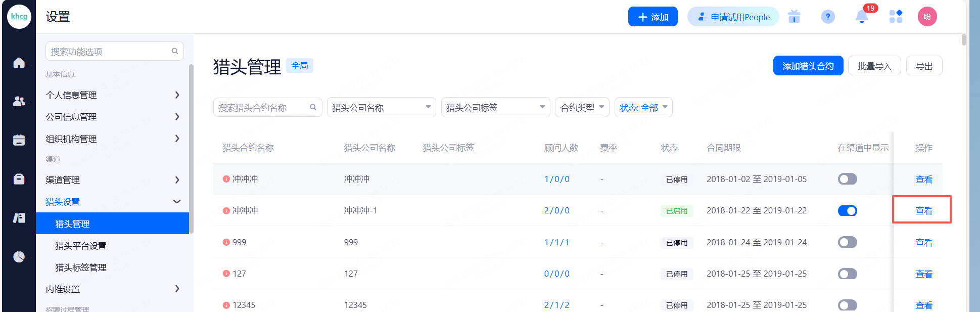
Task: Click the pie chart icon in sidebar
Action: [19, 257]
